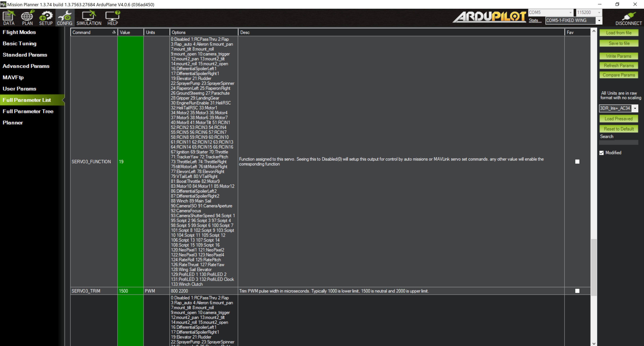Toggle favorite checkbox for SERVO3_FUNCTION
Screen dimensions: 644x346
pos(577,162)
